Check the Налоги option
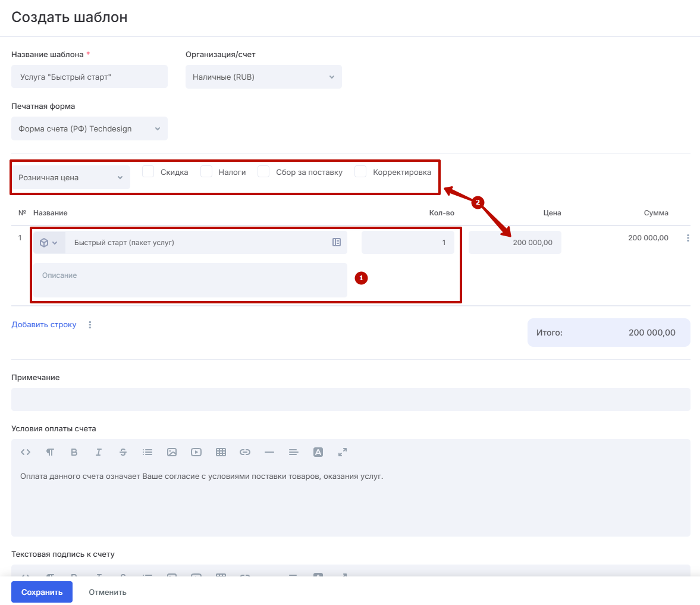Screen dimensions: 700x605 click(x=206, y=172)
